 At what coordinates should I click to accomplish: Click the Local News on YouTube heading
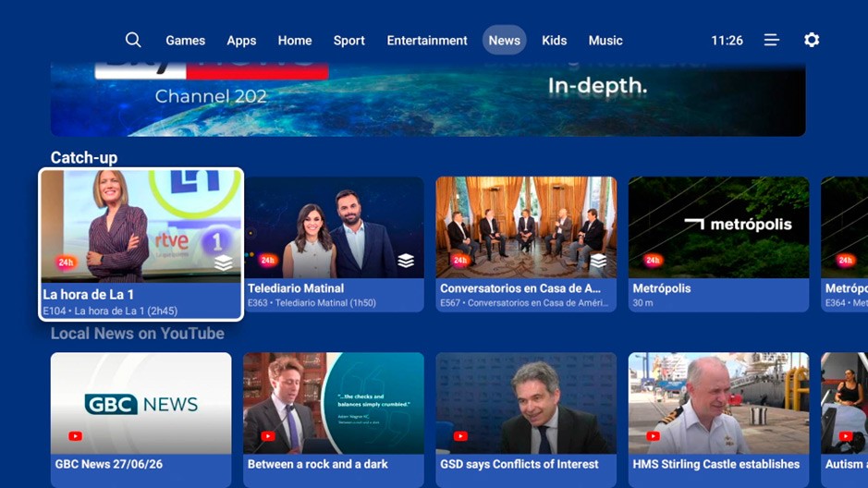(x=138, y=334)
